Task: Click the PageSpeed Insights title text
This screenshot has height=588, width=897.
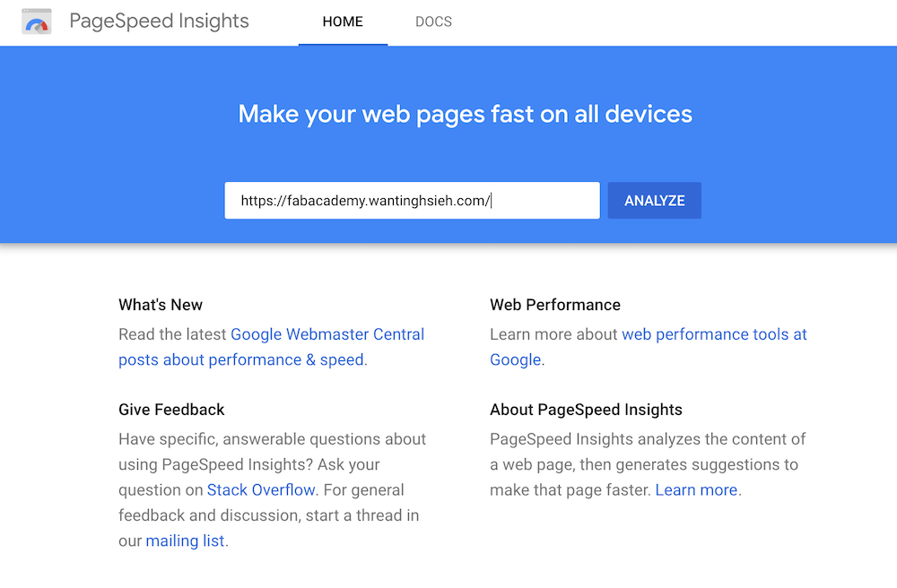Action: (159, 22)
